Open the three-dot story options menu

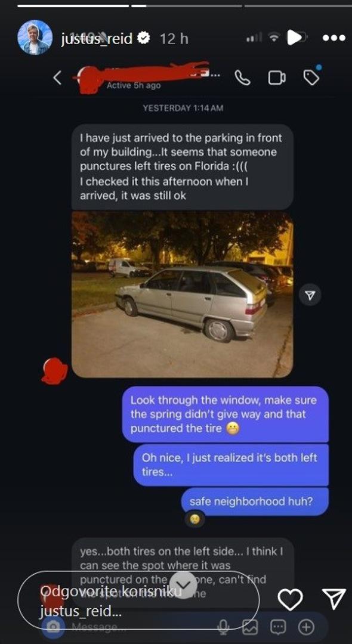click(334, 38)
